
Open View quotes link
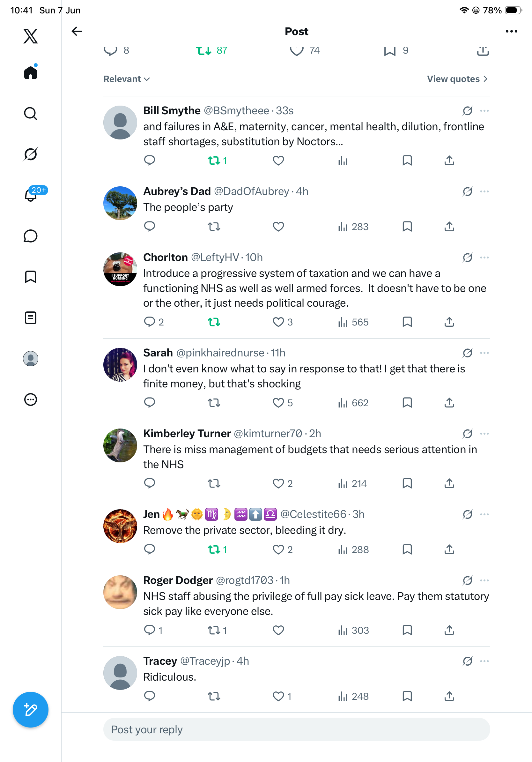tap(457, 79)
